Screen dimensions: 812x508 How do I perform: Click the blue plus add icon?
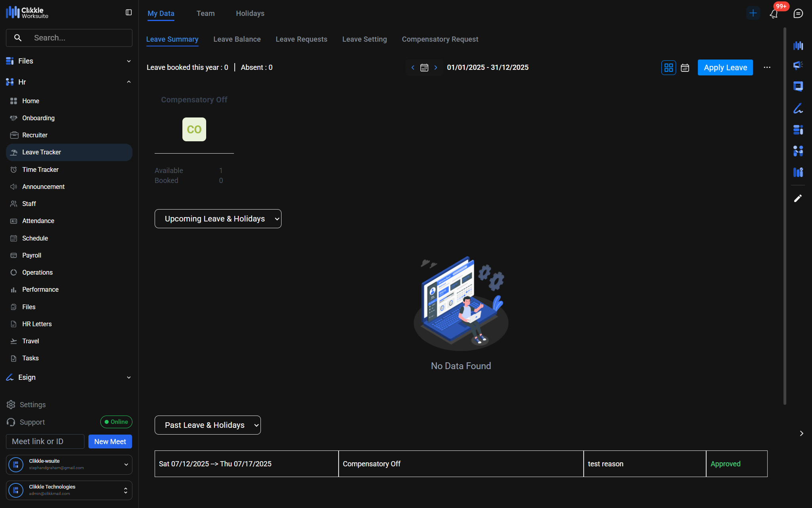click(753, 13)
